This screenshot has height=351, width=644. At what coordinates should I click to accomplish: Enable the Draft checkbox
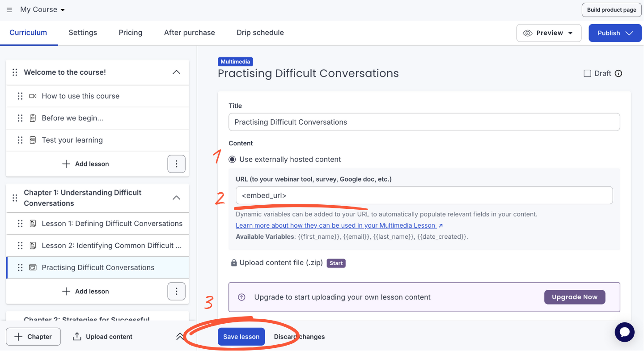tap(588, 73)
